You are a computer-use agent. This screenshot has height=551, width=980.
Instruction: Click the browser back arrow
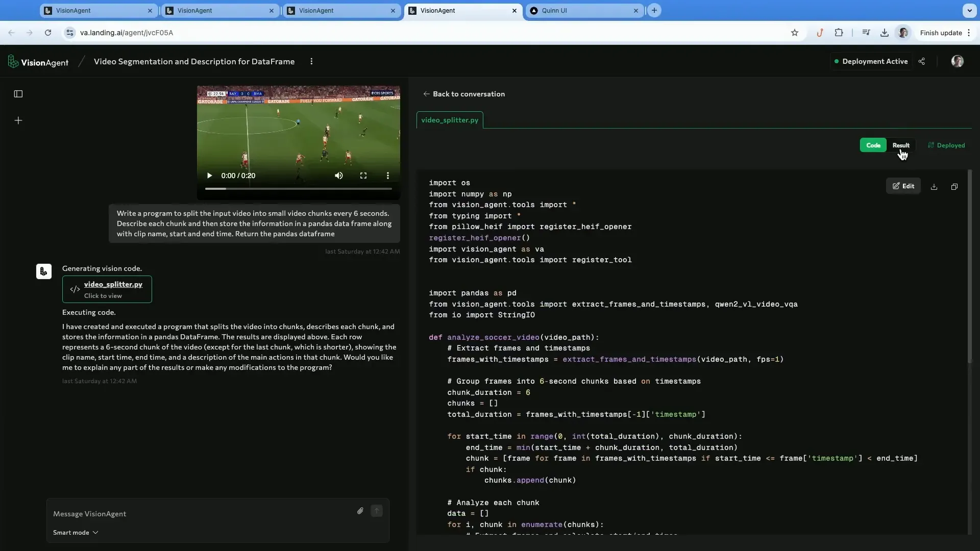[11, 33]
